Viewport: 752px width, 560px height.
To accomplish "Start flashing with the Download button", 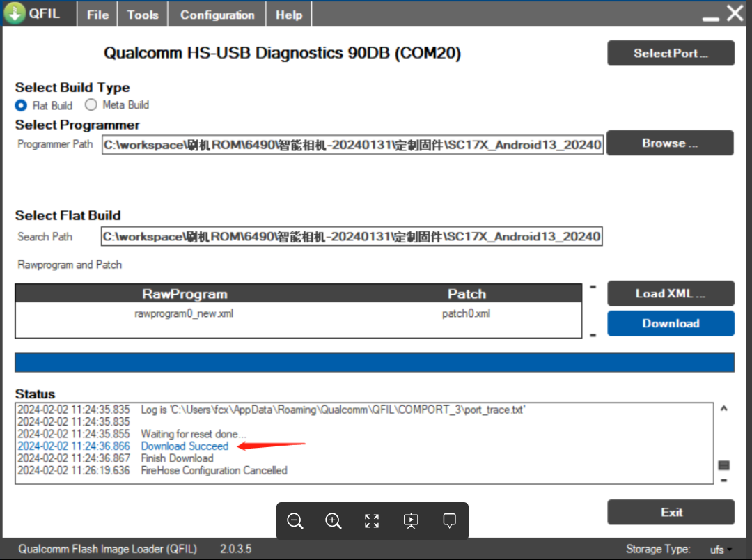I will coord(671,323).
